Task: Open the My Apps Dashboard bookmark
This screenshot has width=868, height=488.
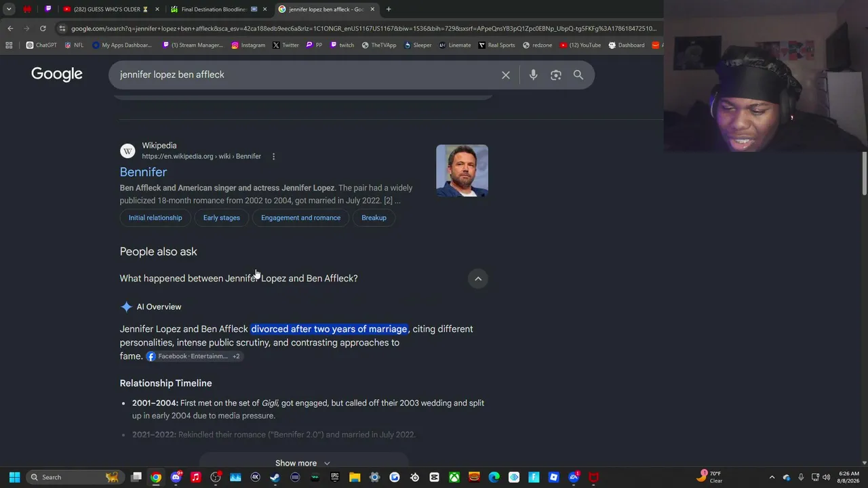Action: [x=122, y=45]
